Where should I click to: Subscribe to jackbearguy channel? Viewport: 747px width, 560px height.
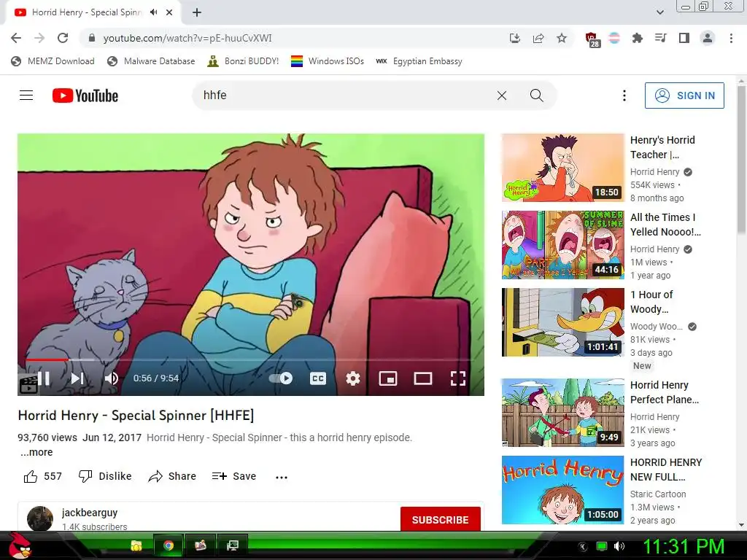click(x=440, y=519)
